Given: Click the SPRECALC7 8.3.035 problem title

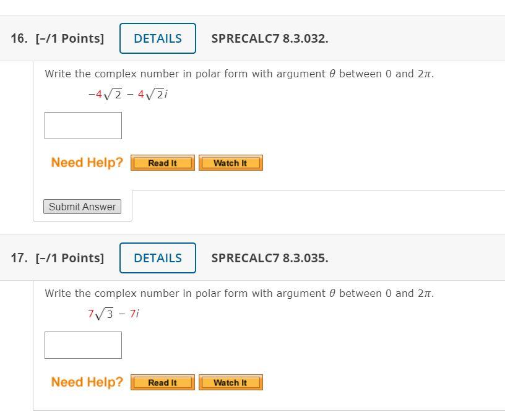Looking at the screenshot, I should pyautogui.click(x=270, y=257).
